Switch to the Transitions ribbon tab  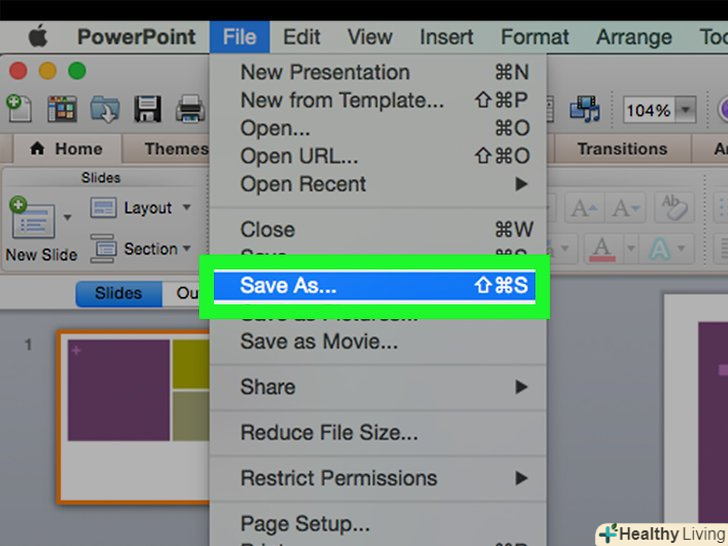[x=621, y=148]
